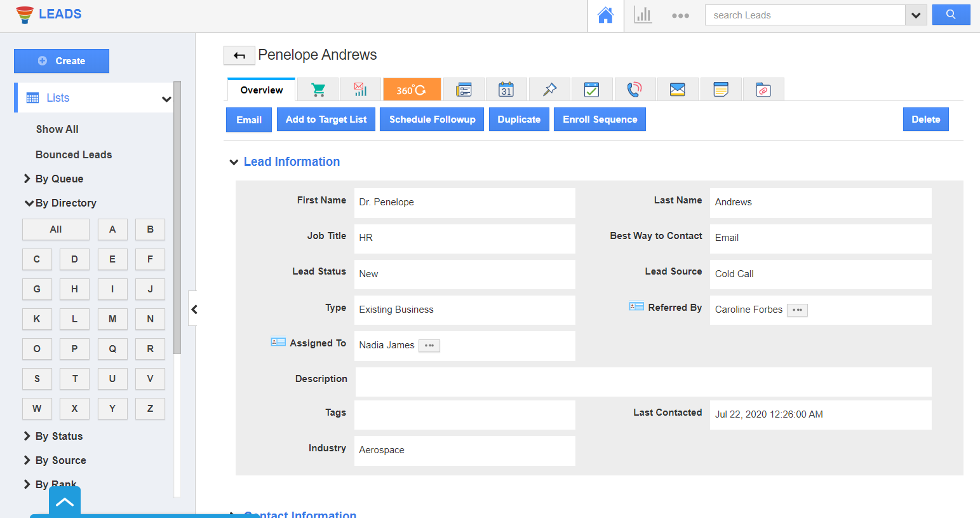The image size is (980, 518).
Task: Open the more options three-dot menu
Action: coord(680,15)
